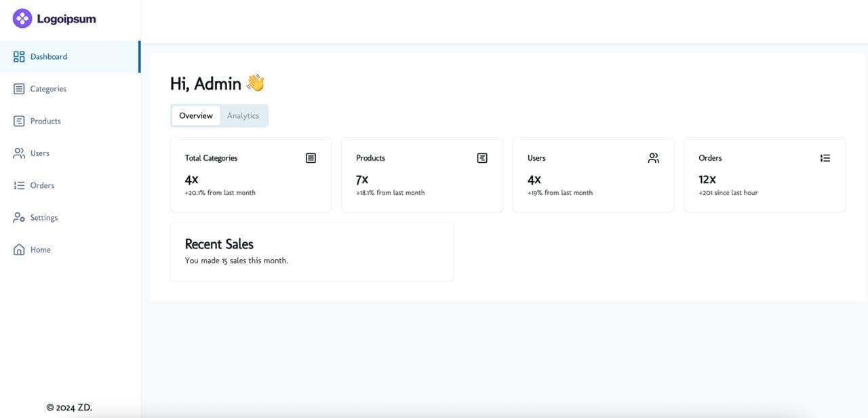Open the Orders page from the sidebar
The image size is (868, 418).
click(42, 185)
